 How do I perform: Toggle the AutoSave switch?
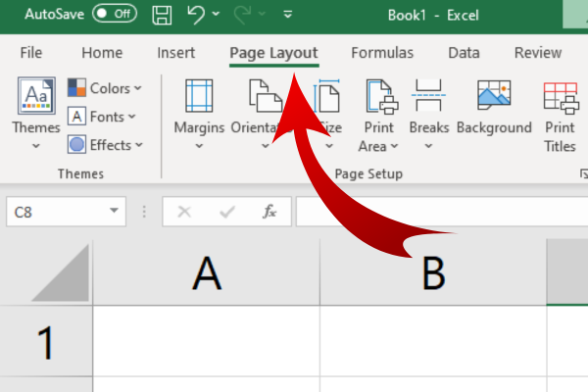coord(115,14)
